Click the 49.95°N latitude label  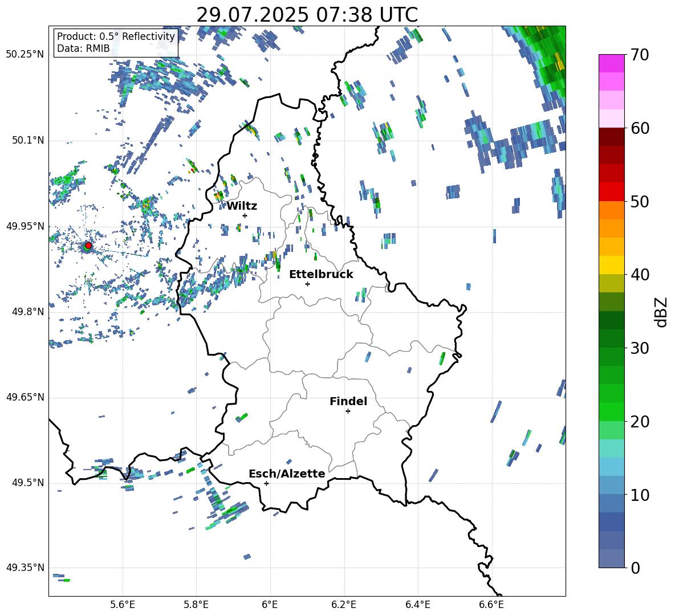click(25, 226)
